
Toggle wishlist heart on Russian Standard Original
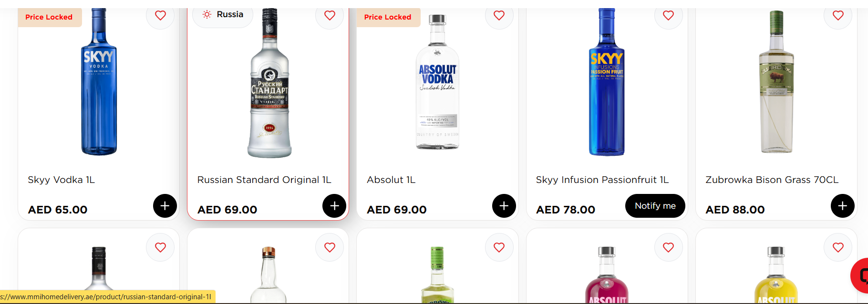tap(330, 16)
